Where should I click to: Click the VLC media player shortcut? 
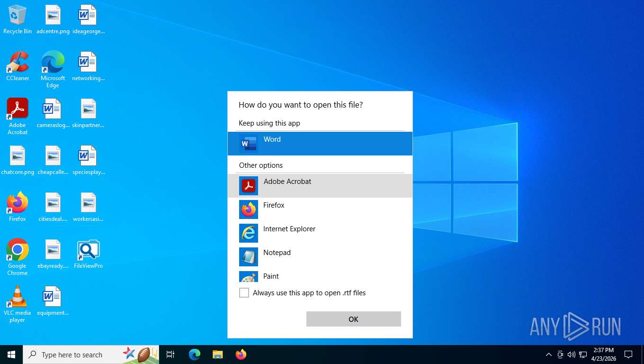(x=18, y=304)
